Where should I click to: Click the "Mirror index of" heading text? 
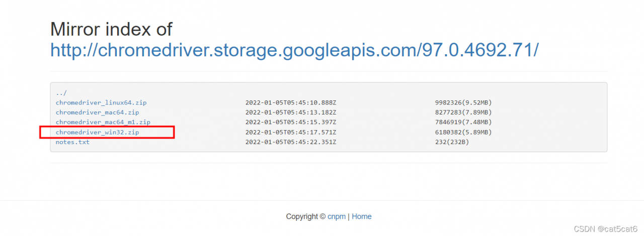point(111,29)
